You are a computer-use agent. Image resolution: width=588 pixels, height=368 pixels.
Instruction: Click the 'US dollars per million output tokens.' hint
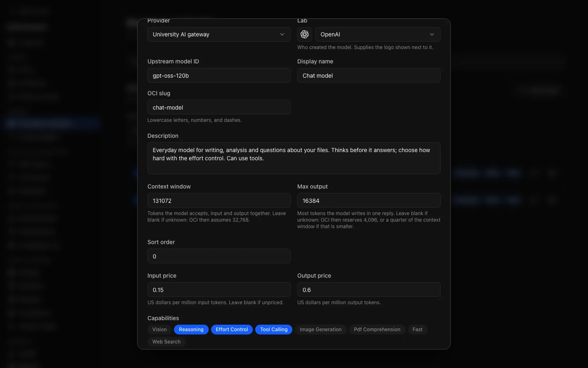(x=339, y=303)
